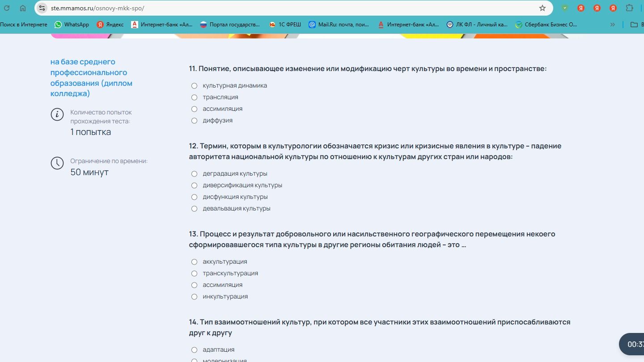This screenshot has width=644, height=362.
Task: Click the sidebar heading на базе среднего профессионального образования
Action: pyautogui.click(x=92, y=78)
